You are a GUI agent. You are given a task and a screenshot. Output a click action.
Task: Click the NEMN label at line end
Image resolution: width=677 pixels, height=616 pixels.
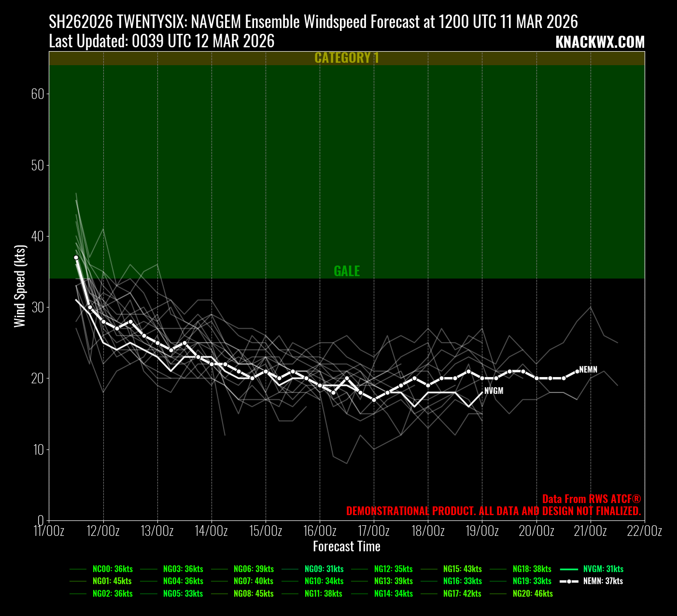click(x=588, y=370)
